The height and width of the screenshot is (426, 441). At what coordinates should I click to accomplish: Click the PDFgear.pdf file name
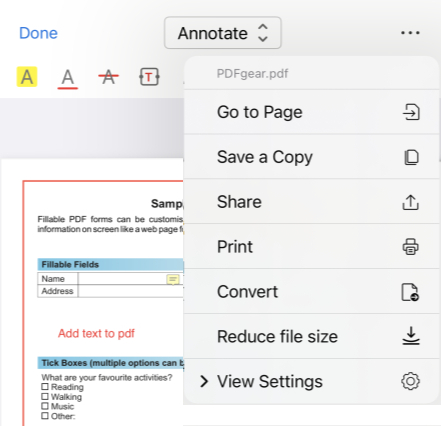tap(252, 73)
